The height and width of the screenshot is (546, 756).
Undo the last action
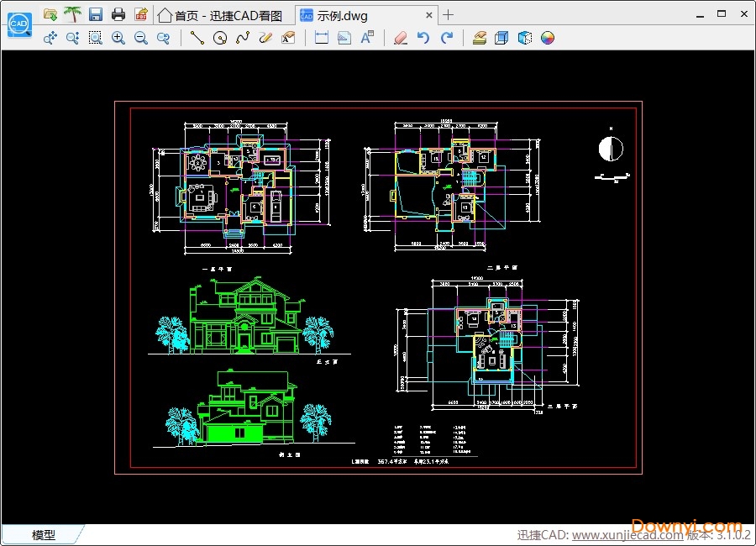click(423, 38)
